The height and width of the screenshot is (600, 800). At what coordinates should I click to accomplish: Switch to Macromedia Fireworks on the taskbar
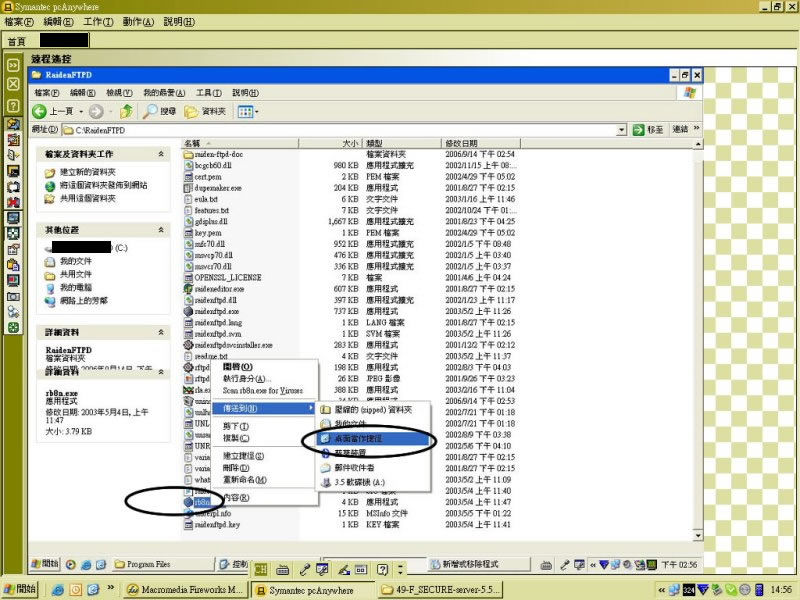[185, 590]
